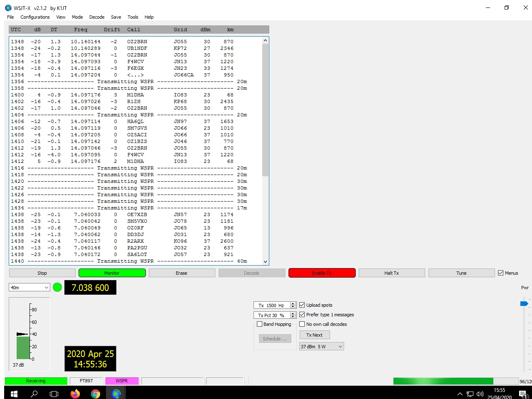The height and width of the screenshot is (399, 532).
Task: Open taskbar search magnifier
Action: pyautogui.click(x=34, y=394)
